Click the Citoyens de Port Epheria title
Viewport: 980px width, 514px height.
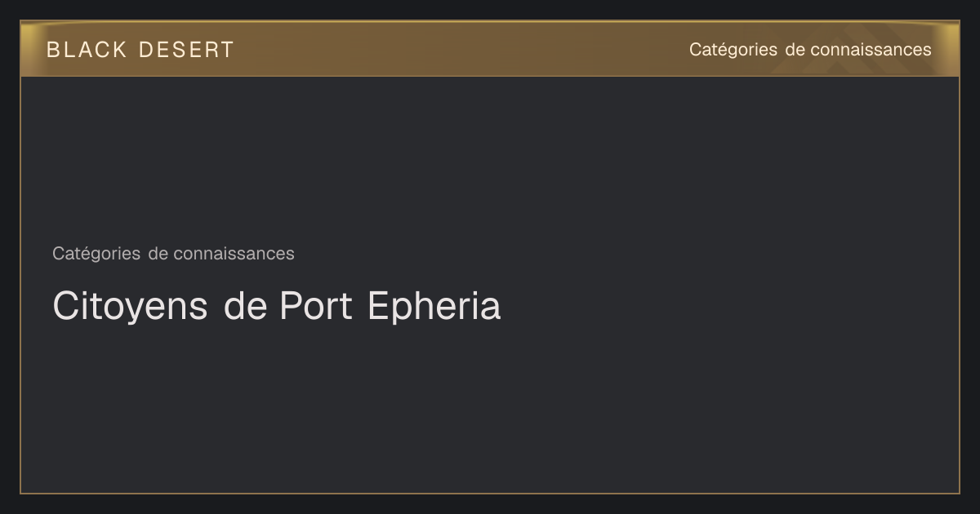(x=277, y=306)
